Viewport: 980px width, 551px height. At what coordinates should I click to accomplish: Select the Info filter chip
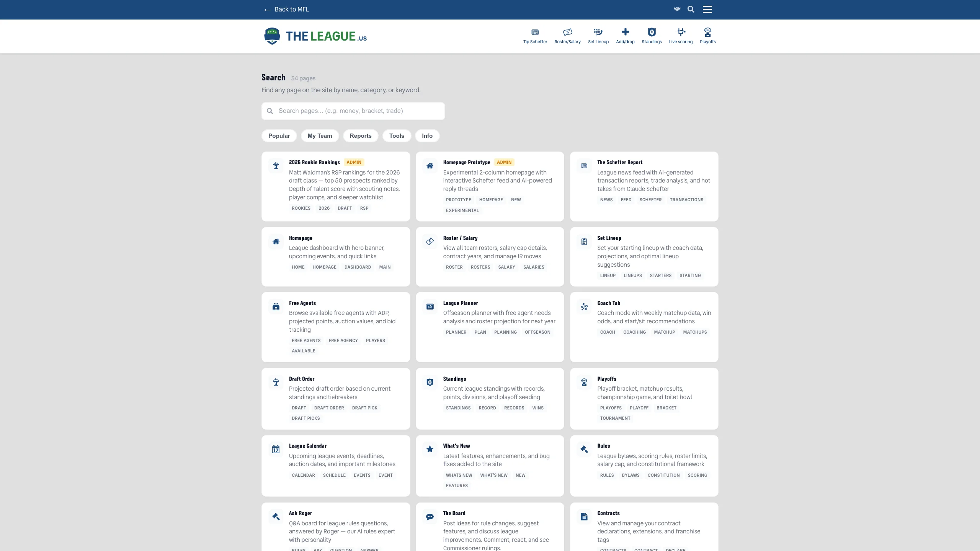[x=427, y=136]
